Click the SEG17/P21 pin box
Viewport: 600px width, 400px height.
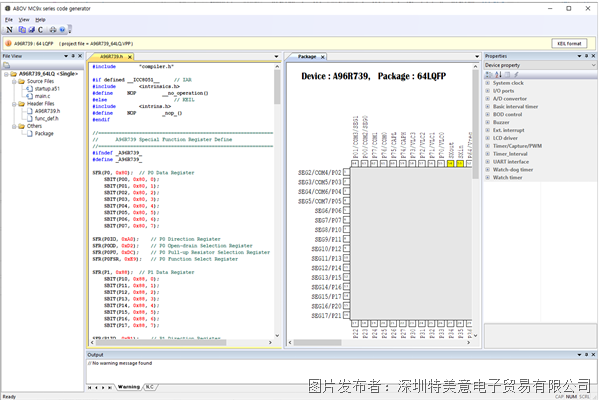coord(346,315)
